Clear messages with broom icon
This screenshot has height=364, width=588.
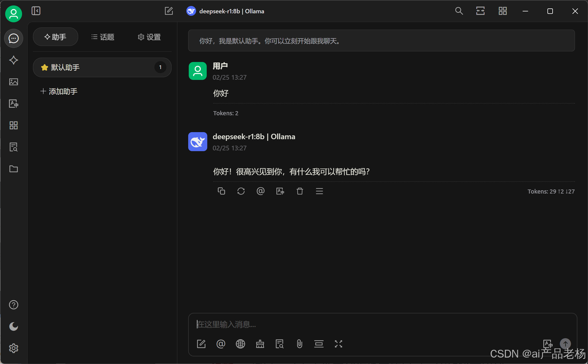[260, 344]
